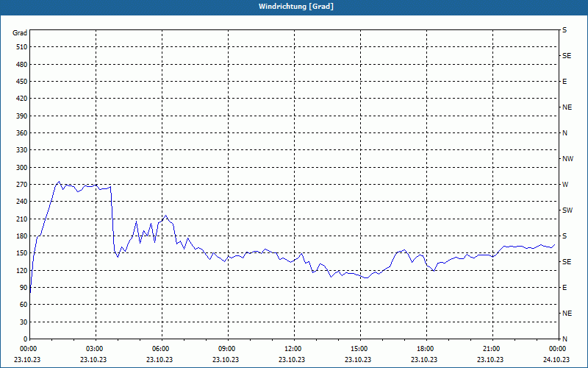Click the NW compass label
Image resolution: width=588 pixels, height=368 pixels.
pos(567,159)
